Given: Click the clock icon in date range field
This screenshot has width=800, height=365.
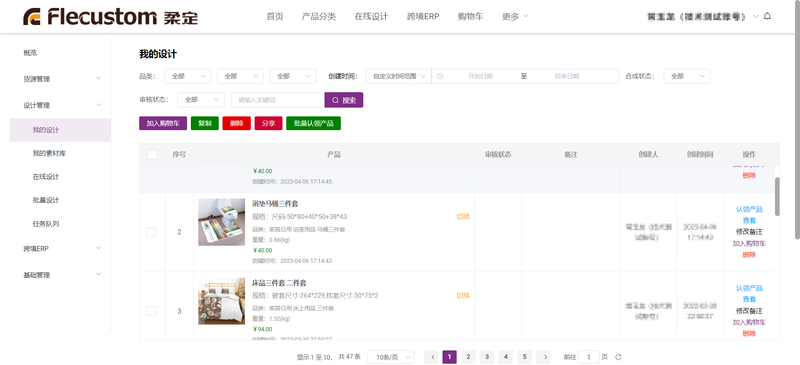Looking at the screenshot, I should pyautogui.click(x=440, y=76).
